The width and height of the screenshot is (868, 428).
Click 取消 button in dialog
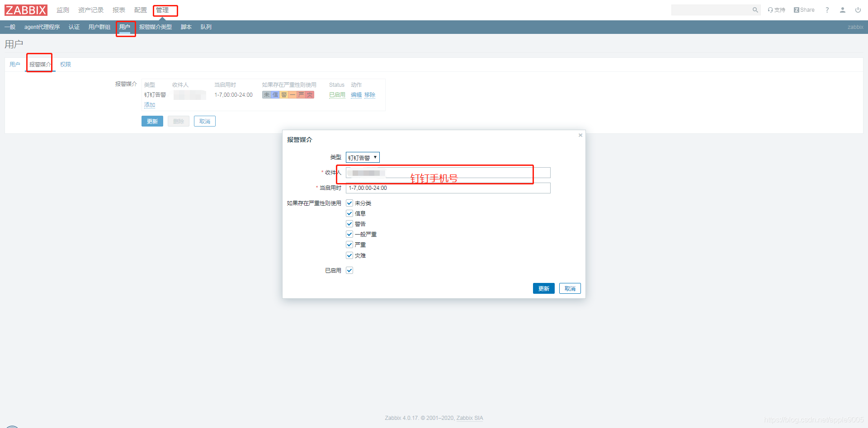pyautogui.click(x=570, y=288)
